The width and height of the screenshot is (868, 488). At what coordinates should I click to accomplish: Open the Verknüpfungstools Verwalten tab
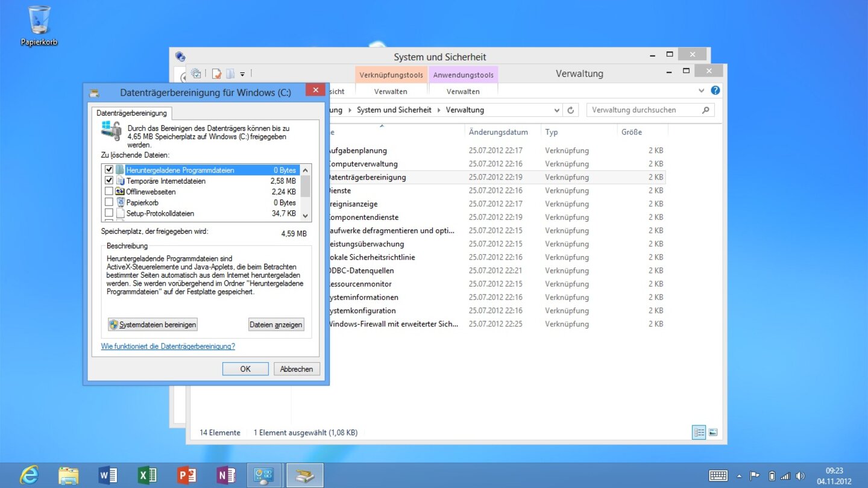click(391, 92)
